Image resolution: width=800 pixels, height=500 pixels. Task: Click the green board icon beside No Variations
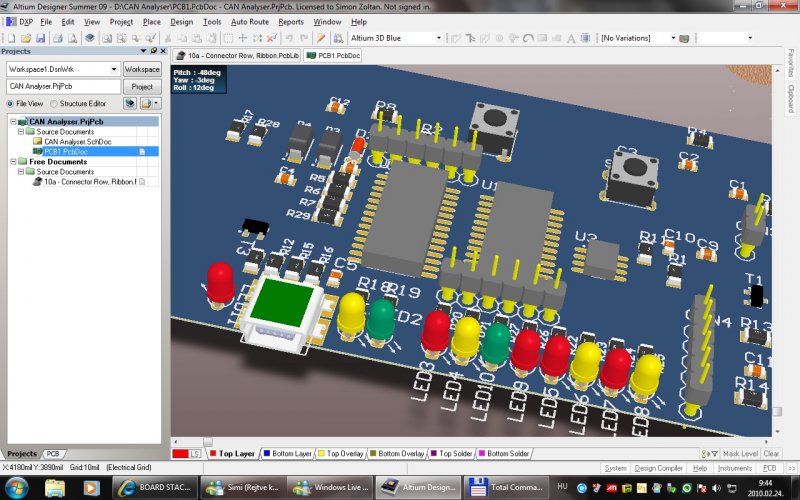(x=685, y=38)
